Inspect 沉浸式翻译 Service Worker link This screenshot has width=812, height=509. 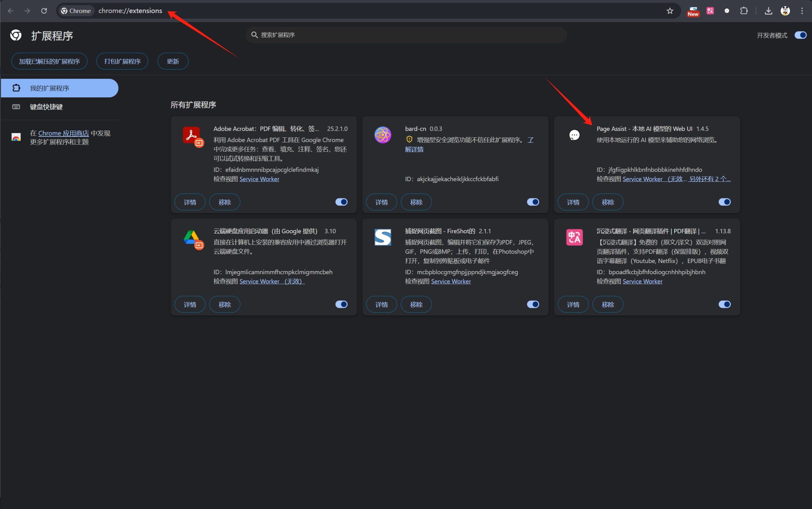click(x=642, y=281)
